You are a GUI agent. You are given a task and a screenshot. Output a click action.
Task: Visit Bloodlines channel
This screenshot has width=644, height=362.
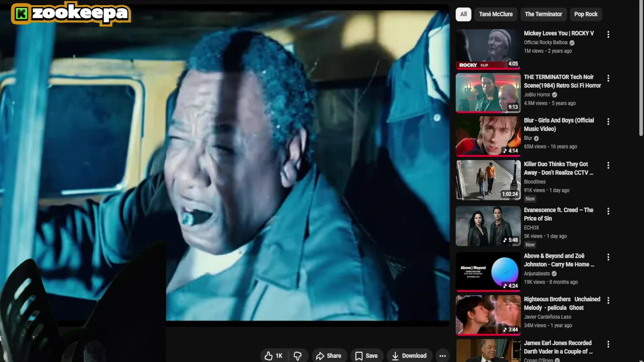[534, 182]
